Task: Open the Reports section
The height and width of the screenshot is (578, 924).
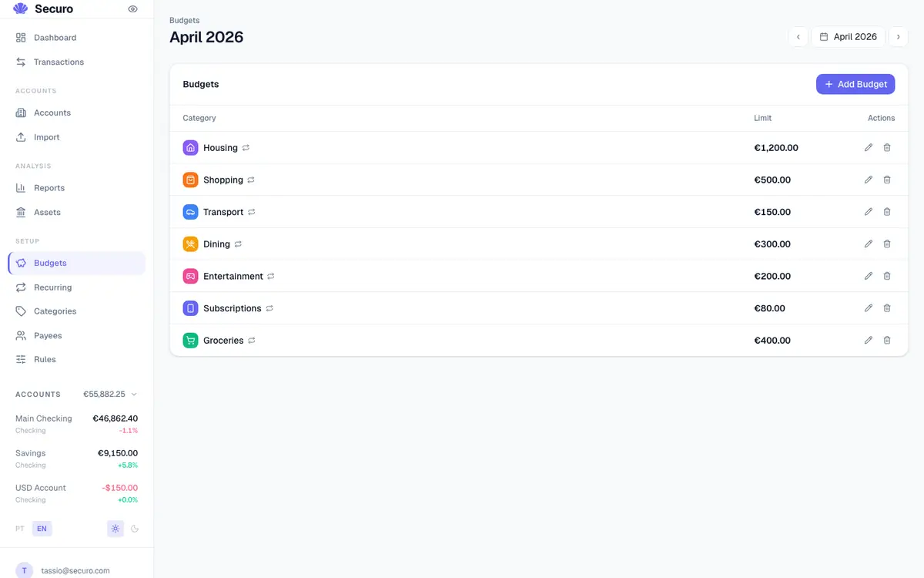Action: 76,188
